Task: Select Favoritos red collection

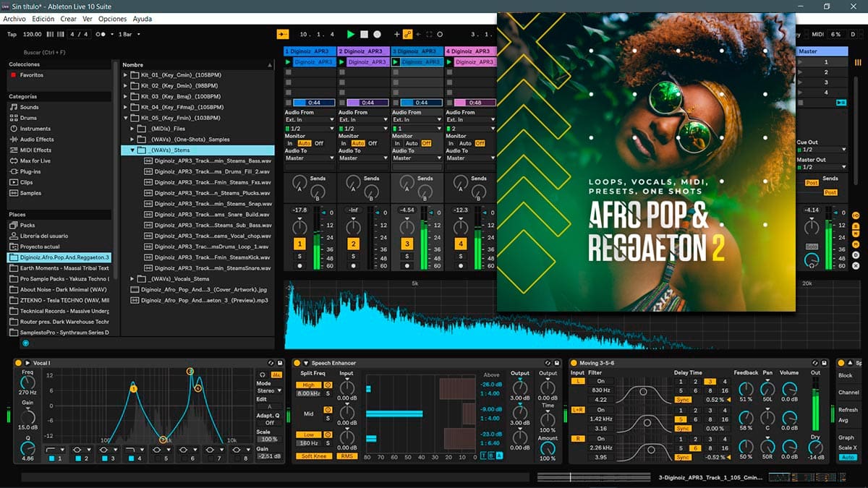Action: click(31, 75)
